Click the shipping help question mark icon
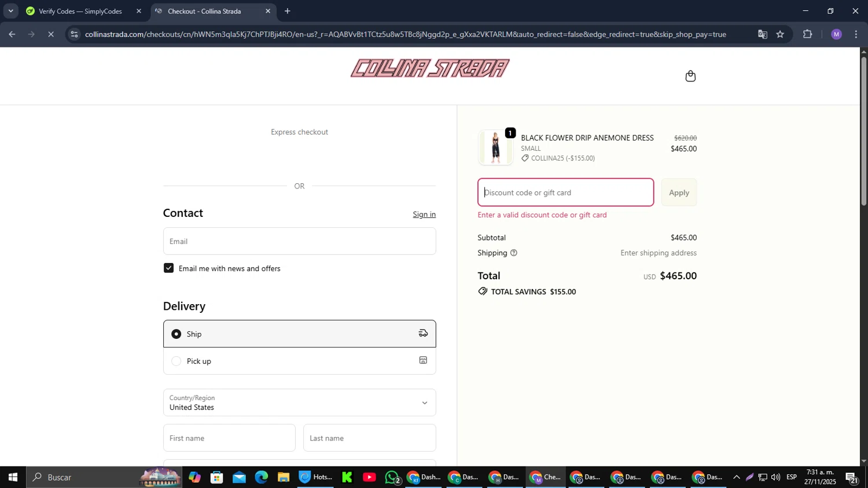This screenshot has height=488, width=868. click(513, 253)
